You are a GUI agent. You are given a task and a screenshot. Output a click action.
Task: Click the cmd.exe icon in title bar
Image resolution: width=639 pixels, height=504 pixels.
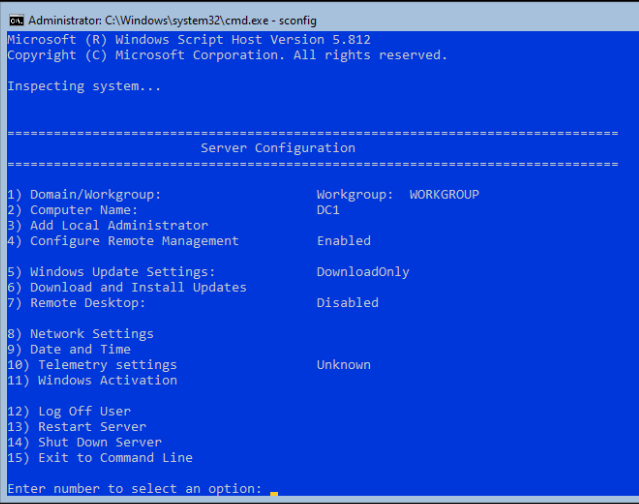[x=17, y=20]
